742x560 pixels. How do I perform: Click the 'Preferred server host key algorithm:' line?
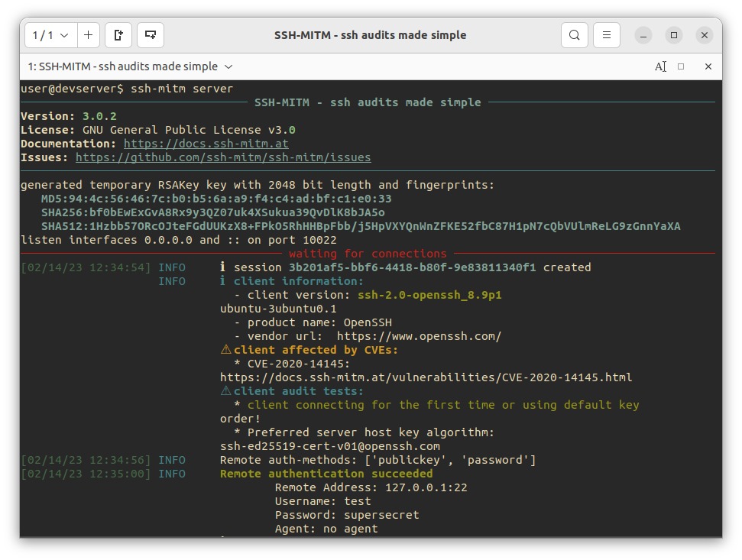364,432
